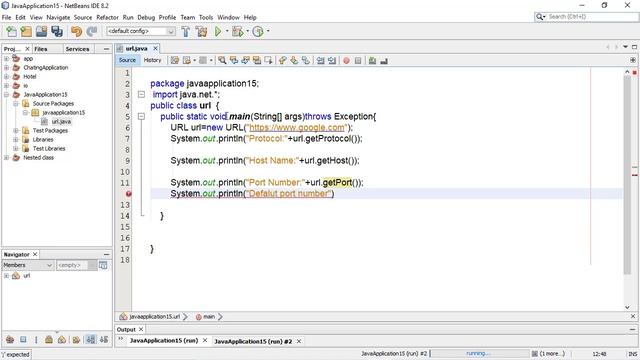Expand the Hotel project node

tap(6, 77)
